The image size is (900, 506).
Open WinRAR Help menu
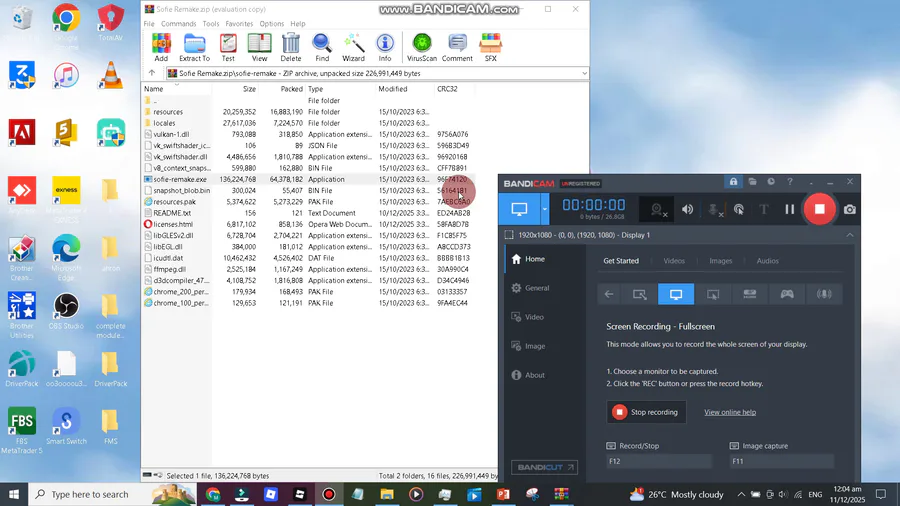pyautogui.click(x=298, y=24)
